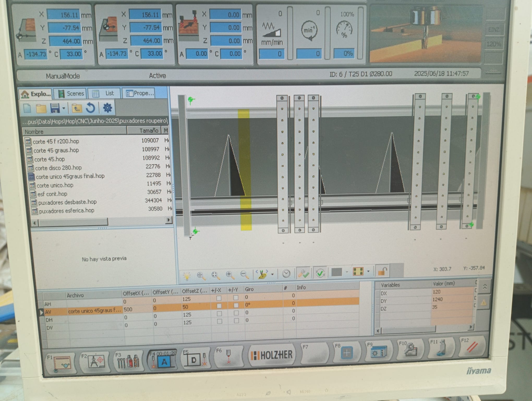Select file corte disco 280.hop
The image size is (532, 401).
click(58, 168)
